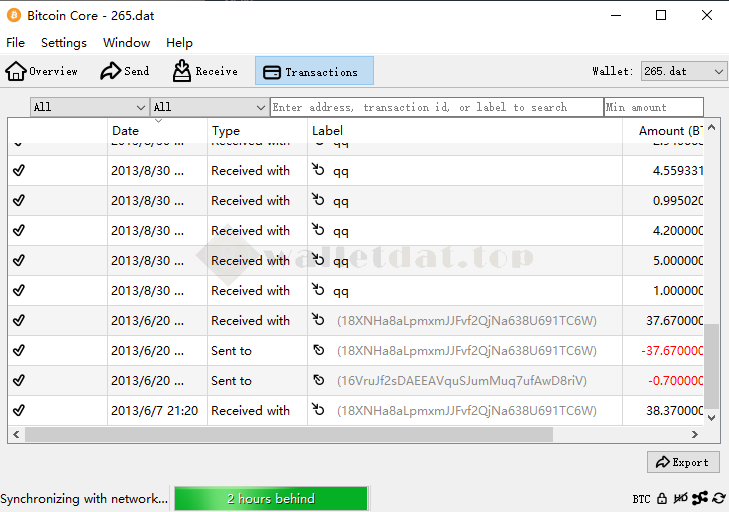Click the Send arrow icon
This screenshot has width=729, height=512.
[110, 71]
